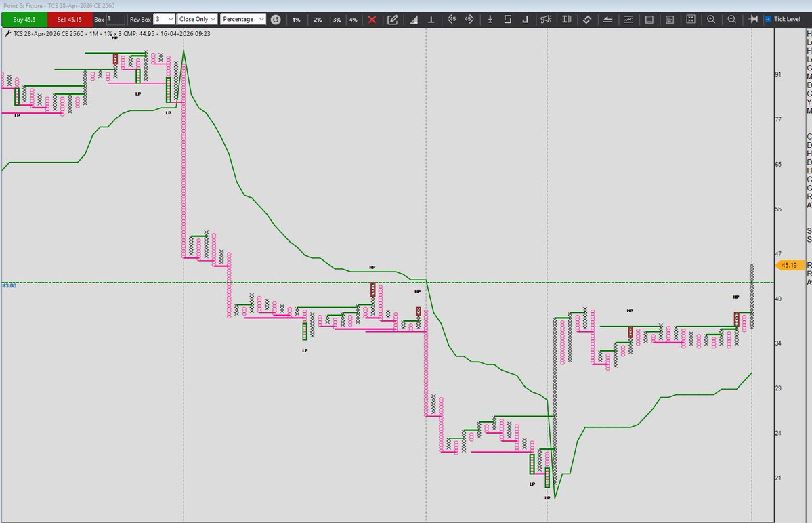Viewport: 812px width, 523px height.
Task: Click the red X delete icon
Action: (x=372, y=19)
